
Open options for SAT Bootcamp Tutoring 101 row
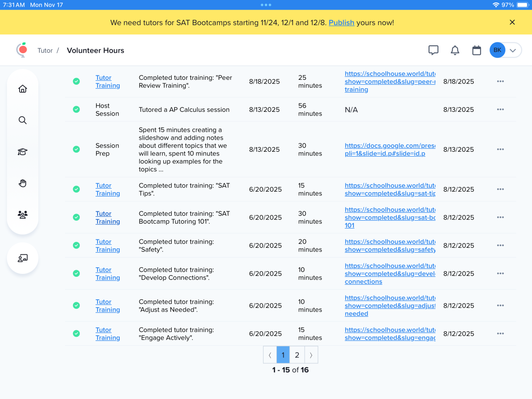point(500,217)
